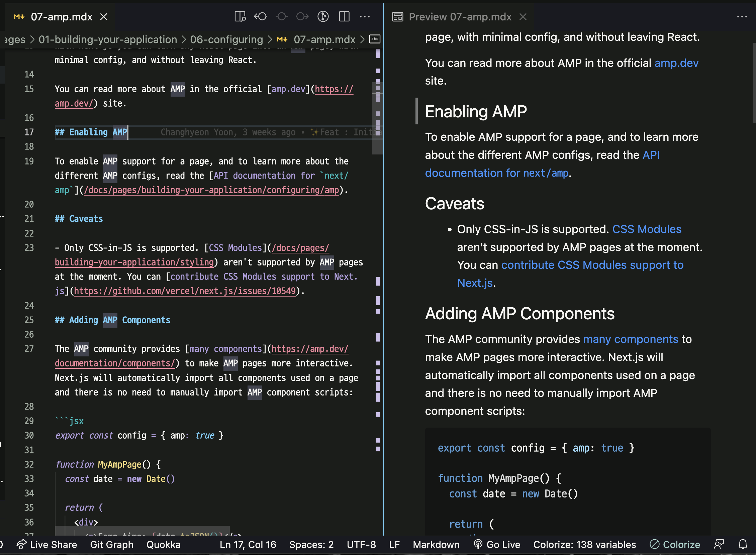Click the Git graph circle icon

click(x=323, y=16)
